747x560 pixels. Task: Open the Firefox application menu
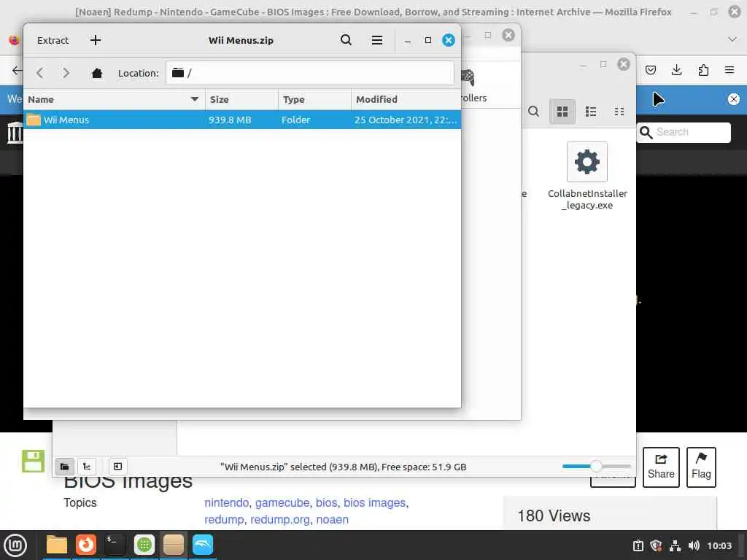click(729, 71)
